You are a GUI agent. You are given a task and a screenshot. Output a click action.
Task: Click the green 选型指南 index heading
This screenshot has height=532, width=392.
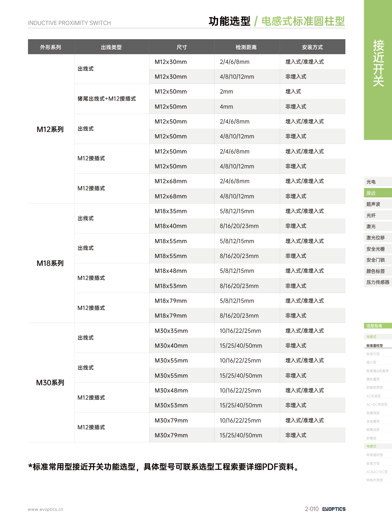pyautogui.click(x=378, y=326)
